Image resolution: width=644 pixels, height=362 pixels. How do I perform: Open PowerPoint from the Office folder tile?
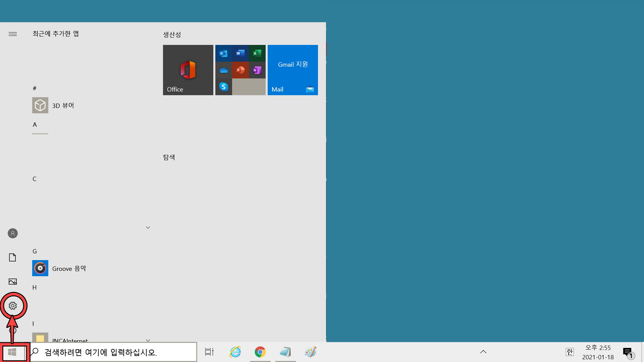point(240,70)
